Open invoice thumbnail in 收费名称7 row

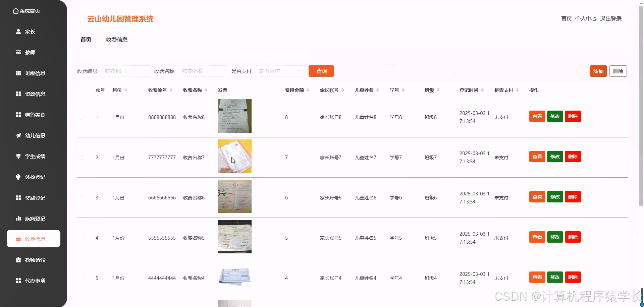click(235, 156)
